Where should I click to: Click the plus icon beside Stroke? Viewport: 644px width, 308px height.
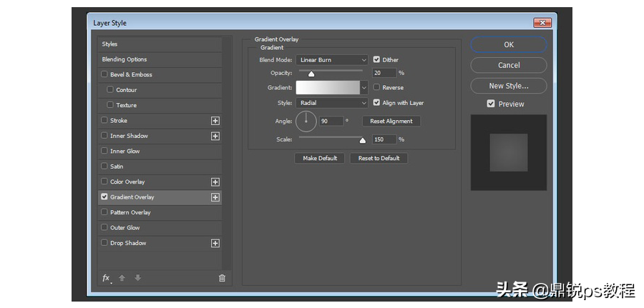(215, 121)
